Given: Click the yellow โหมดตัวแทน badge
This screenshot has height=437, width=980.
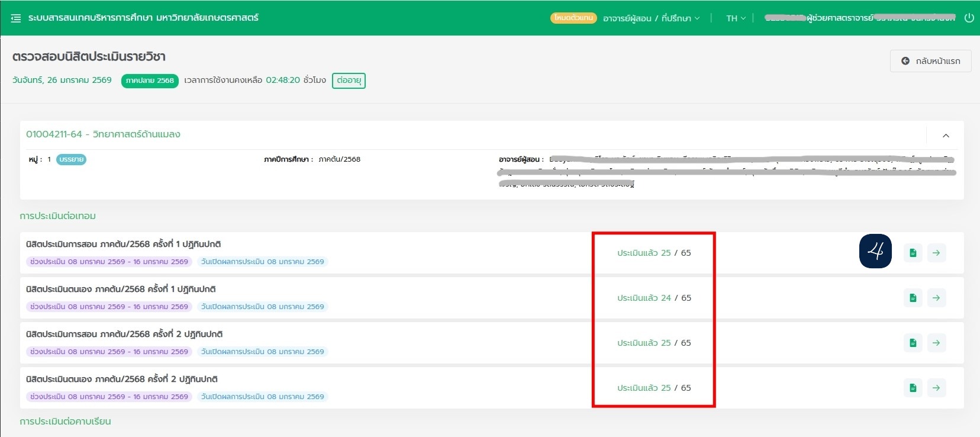Looking at the screenshot, I should tap(573, 18).
